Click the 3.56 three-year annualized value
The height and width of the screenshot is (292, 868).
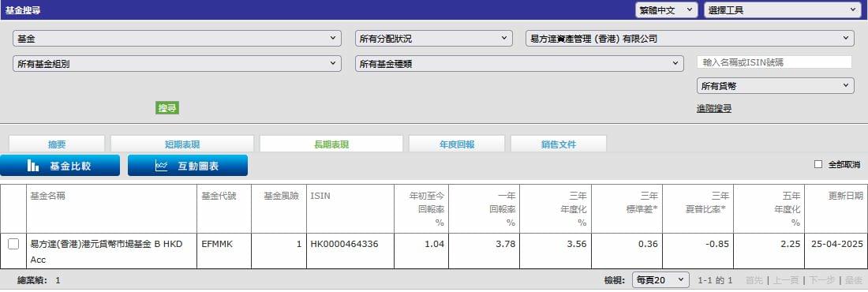[577, 244]
